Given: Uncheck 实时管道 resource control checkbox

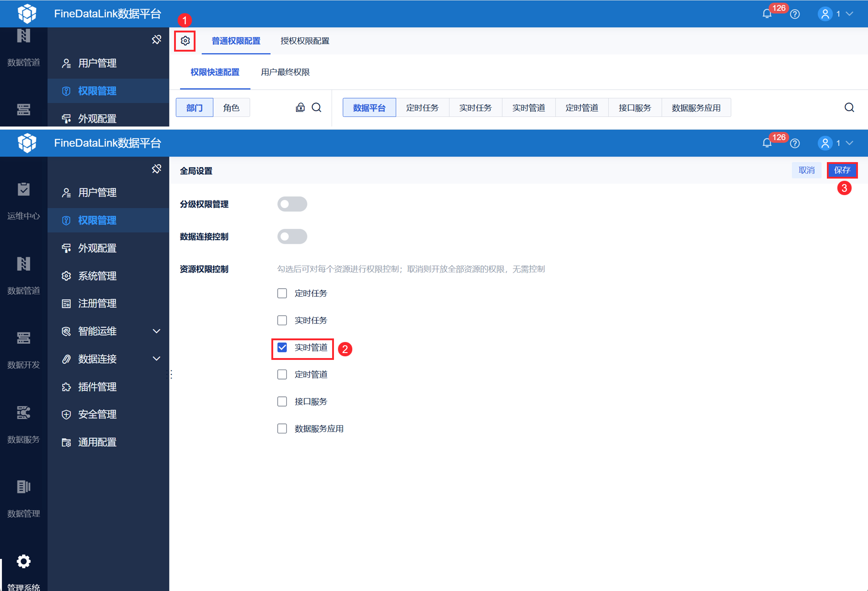Looking at the screenshot, I should 282,348.
